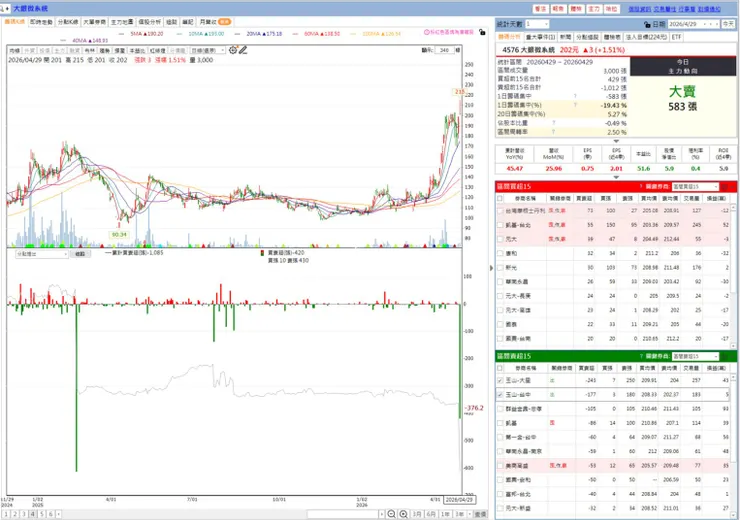Open the 個股資訊 link at top right

coord(639,9)
